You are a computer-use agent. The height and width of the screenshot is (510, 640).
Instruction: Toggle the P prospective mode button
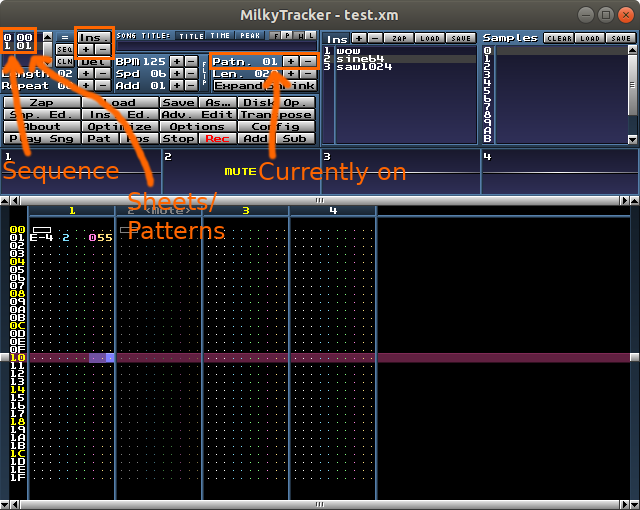(287, 36)
